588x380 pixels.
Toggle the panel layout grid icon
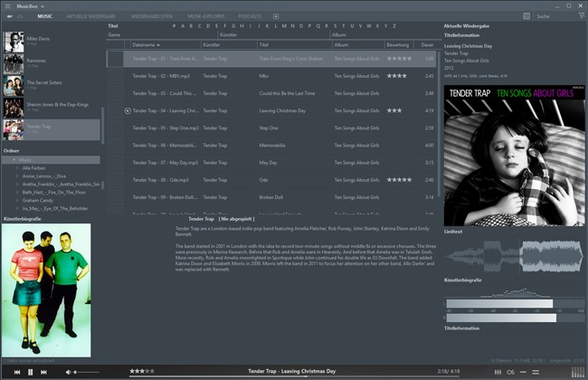coord(526,15)
